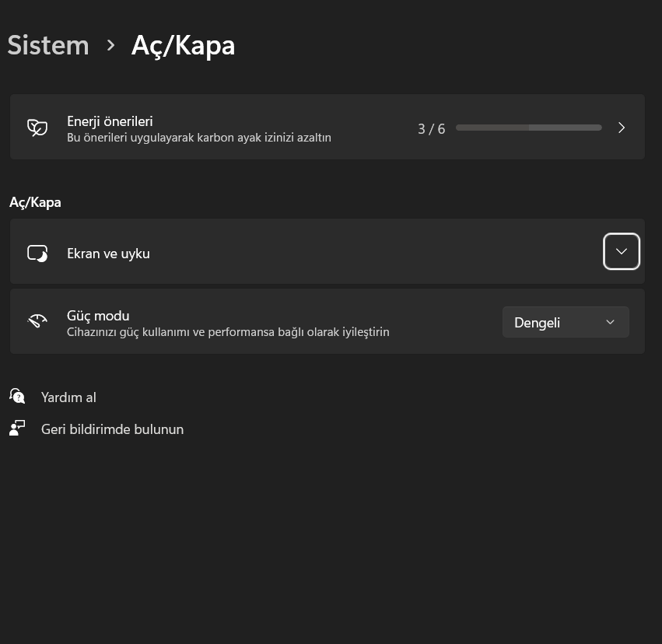Click the Enerji önerileri leaf icon
The image size is (662, 644).
tap(37, 128)
